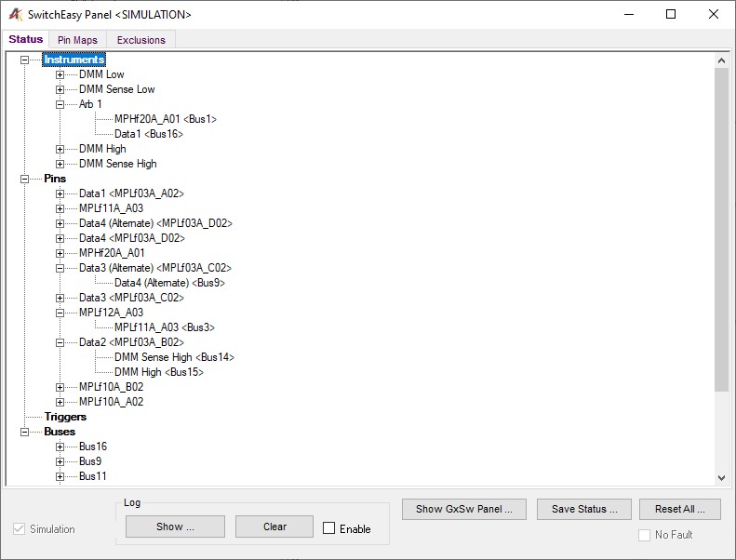This screenshot has width=736, height=560.
Task: Switch to the Pin Maps tab
Action: [x=77, y=40]
